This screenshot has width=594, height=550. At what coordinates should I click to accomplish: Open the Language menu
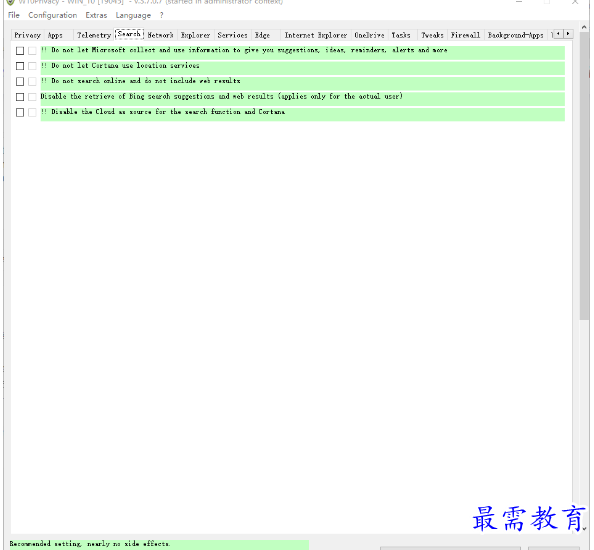tap(133, 15)
